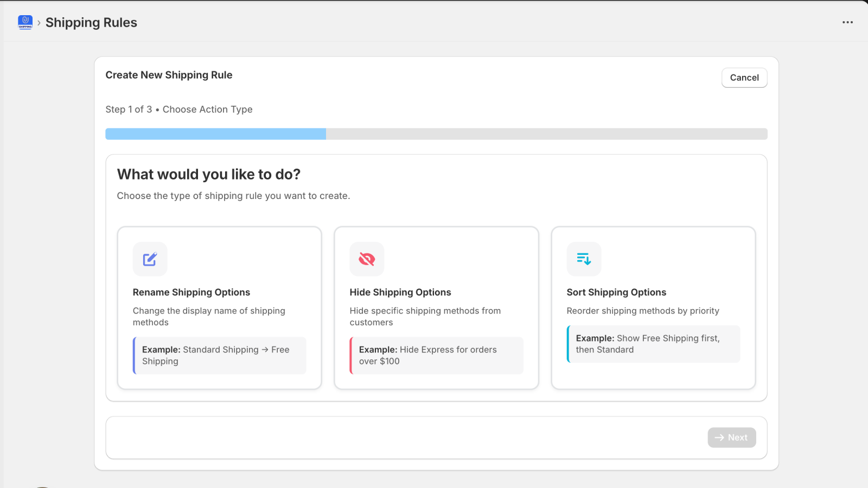Click 'Hide specific shipping methods' description text
Image resolution: width=868 pixels, height=488 pixels.
425,316
